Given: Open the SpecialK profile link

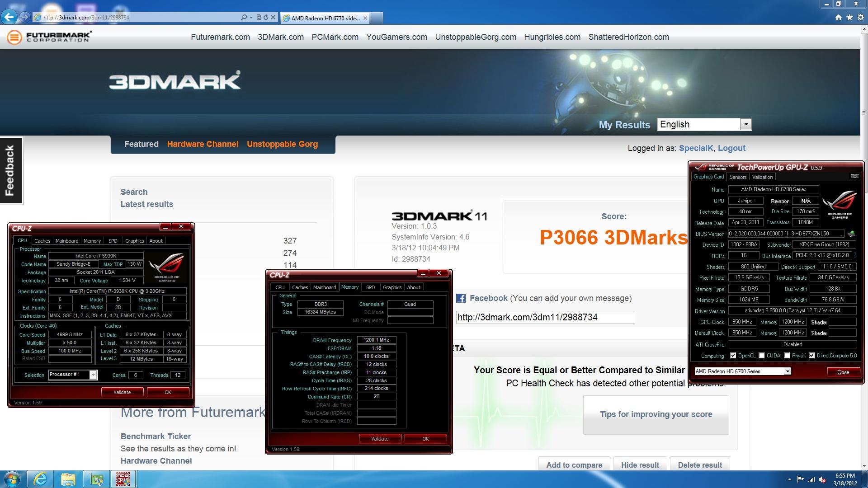Looking at the screenshot, I should coord(695,148).
